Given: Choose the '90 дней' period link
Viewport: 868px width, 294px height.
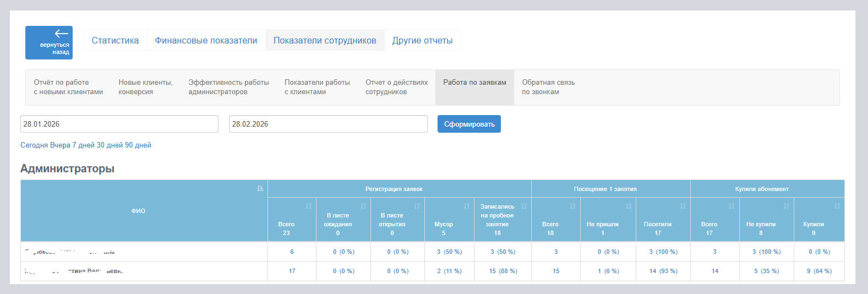Looking at the screenshot, I should pyautogui.click(x=138, y=145).
